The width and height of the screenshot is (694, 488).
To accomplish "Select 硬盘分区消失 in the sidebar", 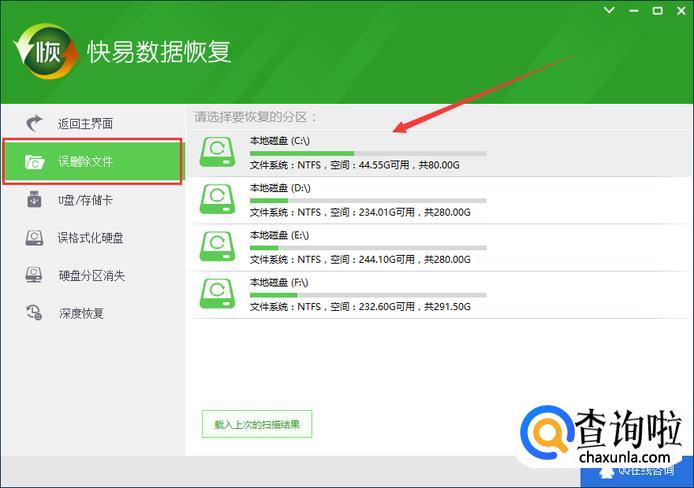I will (92, 276).
